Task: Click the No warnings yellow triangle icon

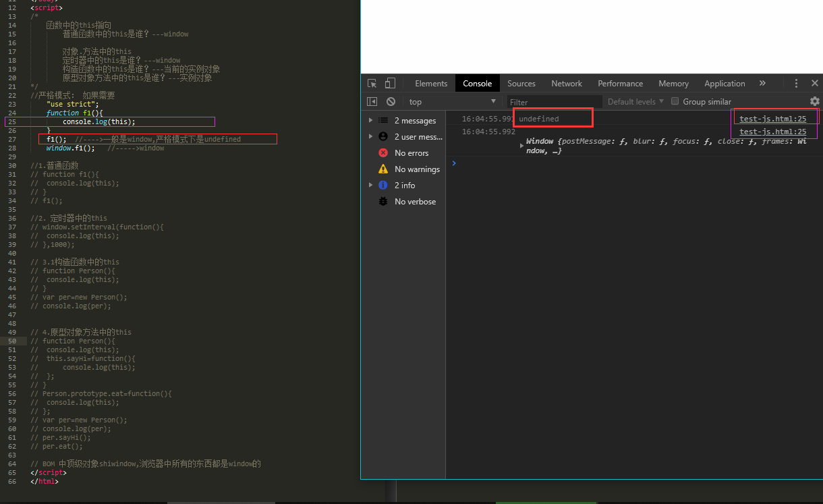Action: tap(383, 169)
